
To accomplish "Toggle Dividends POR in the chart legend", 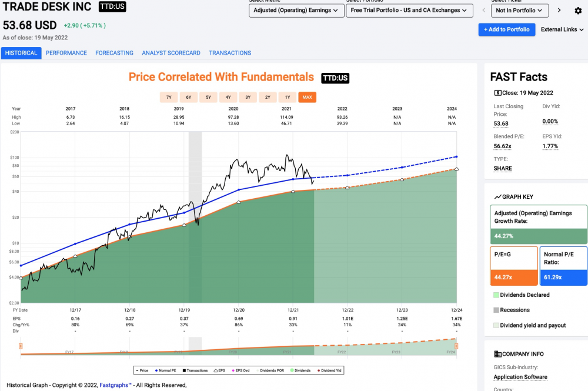I will 270,370.
